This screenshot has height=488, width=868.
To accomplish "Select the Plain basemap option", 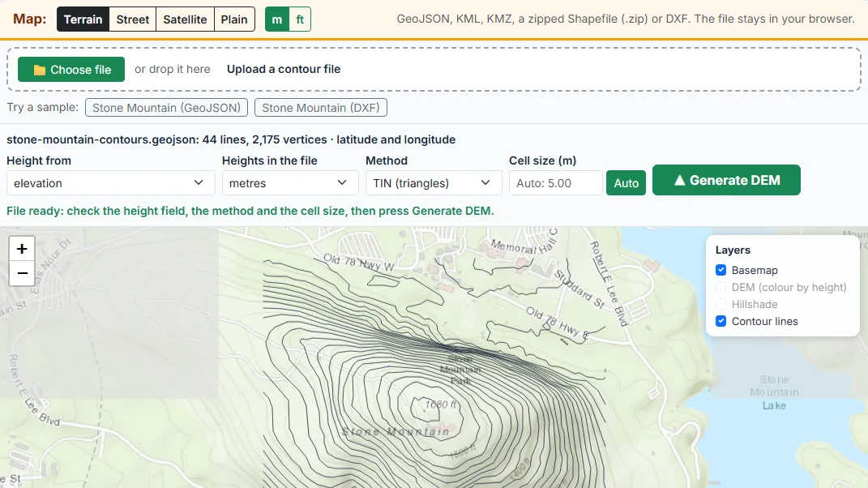I will tap(234, 19).
